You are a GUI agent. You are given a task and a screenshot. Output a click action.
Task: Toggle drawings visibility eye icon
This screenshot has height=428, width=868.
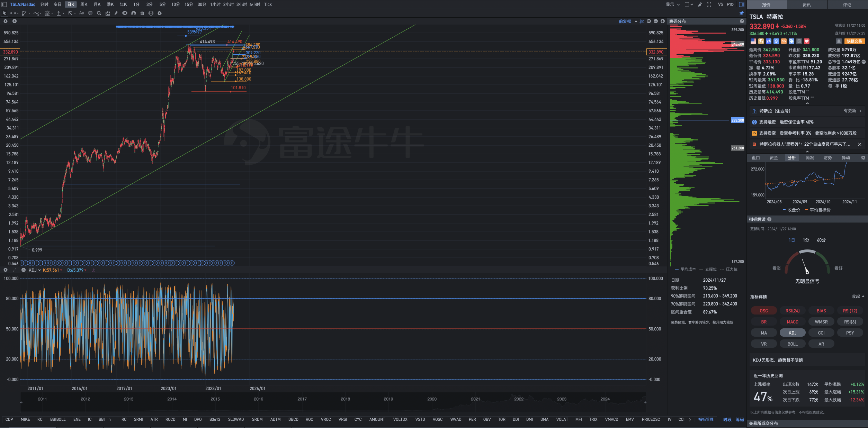[125, 13]
